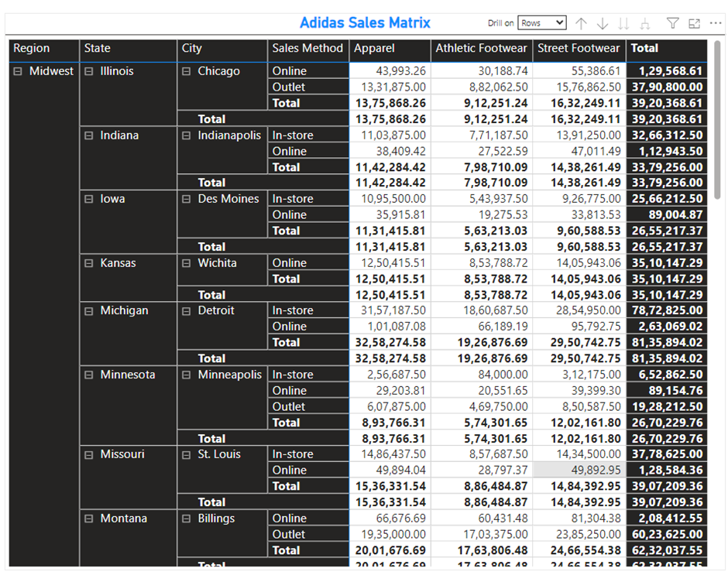728x575 pixels.
Task: Click the Adidas Sales Matrix title
Action: pyautogui.click(x=365, y=22)
